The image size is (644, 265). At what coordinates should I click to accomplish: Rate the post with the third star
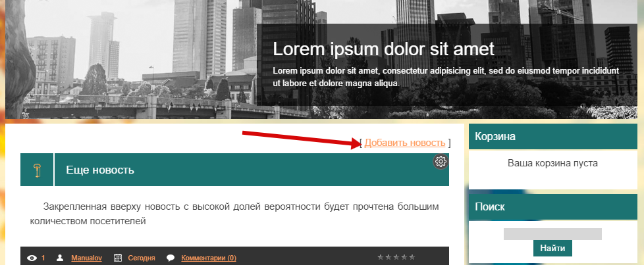coord(396,257)
